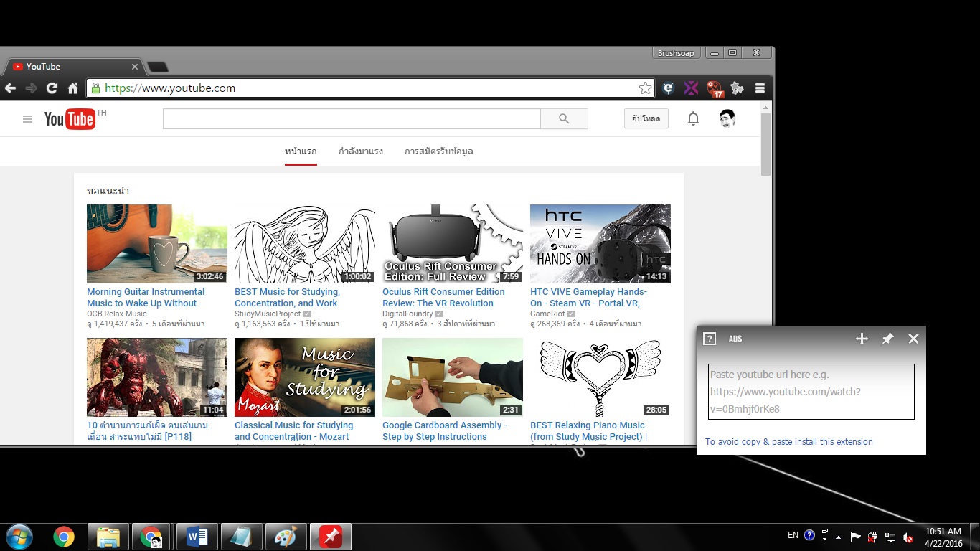Screen dimensions: 980x551
Task: Click into the YouTube search box
Action: tap(352, 119)
